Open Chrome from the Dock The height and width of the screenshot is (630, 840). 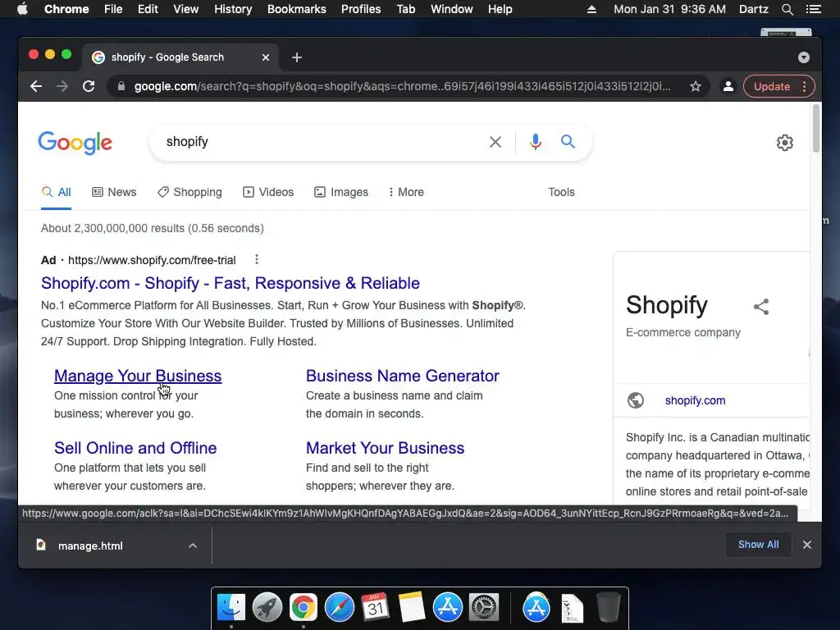(x=304, y=608)
